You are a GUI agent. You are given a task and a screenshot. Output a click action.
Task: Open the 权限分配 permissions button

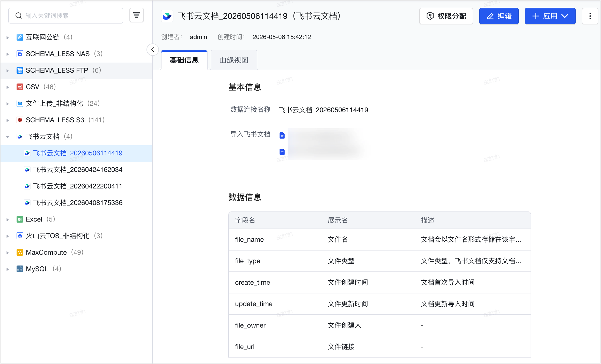[446, 16]
